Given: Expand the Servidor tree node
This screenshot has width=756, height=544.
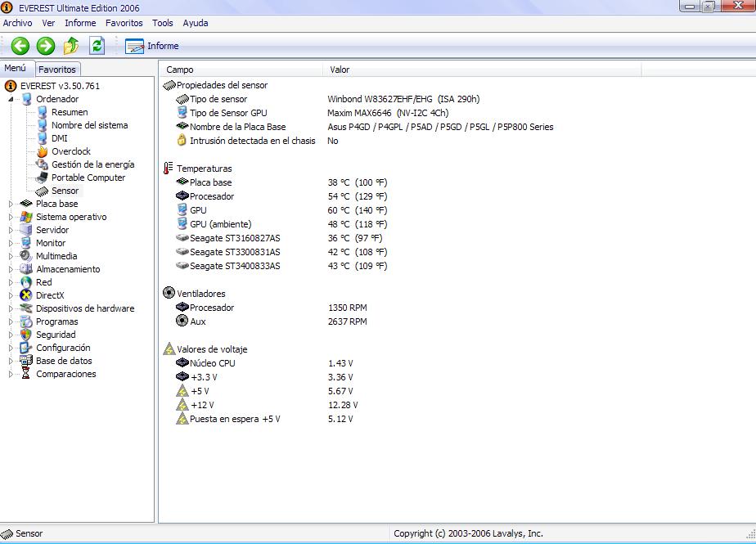Looking at the screenshot, I should click(x=11, y=230).
